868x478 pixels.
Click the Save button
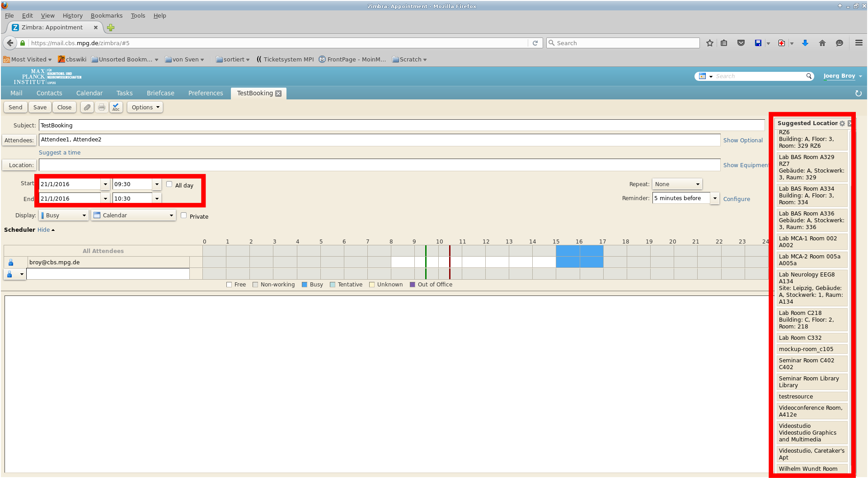tap(40, 108)
